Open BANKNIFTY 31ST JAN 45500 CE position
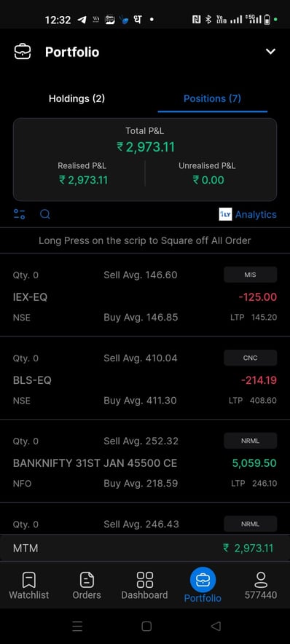 pos(145,461)
